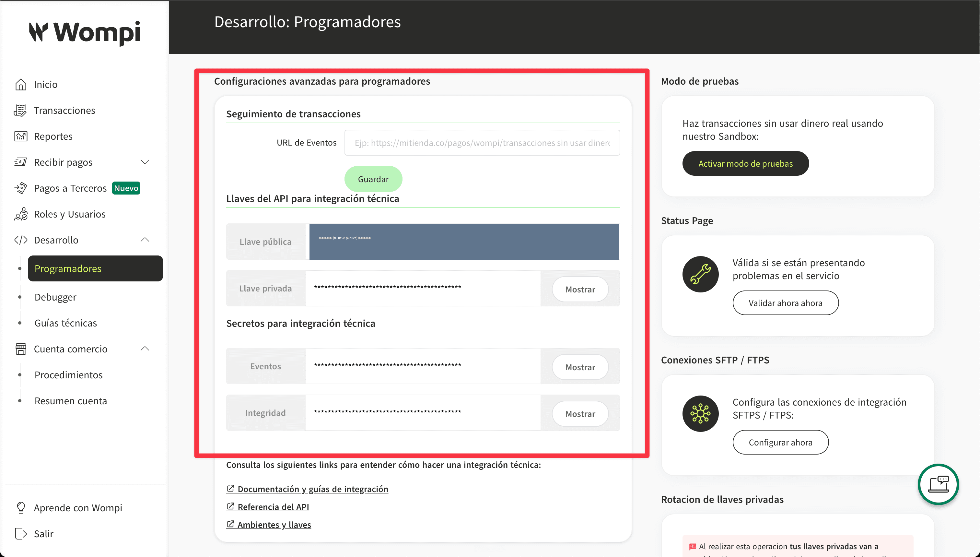Click the Recibir pagos money icon
Image resolution: width=980 pixels, height=557 pixels.
tap(20, 162)
